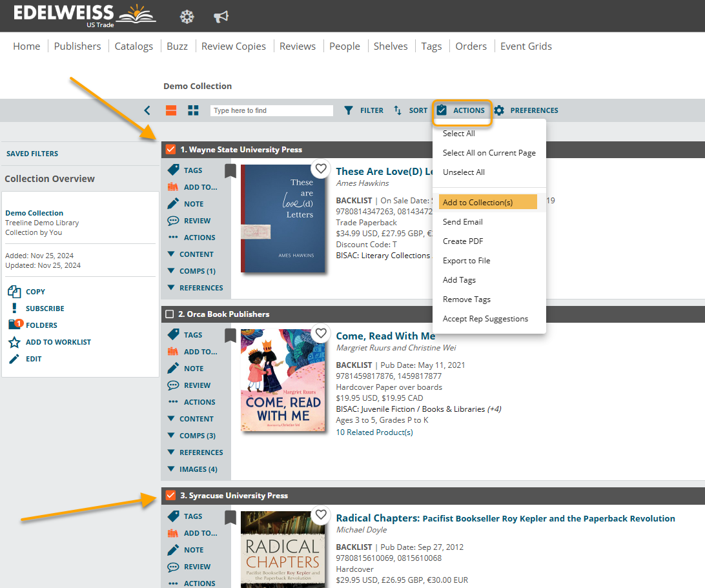
Task: Choose Export to File from Actions menu
Action: 466,261
